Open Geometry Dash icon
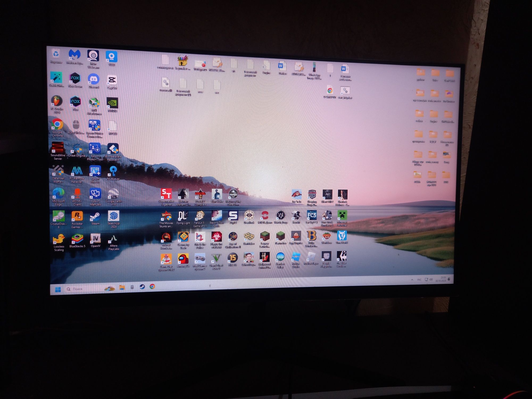 183,240
